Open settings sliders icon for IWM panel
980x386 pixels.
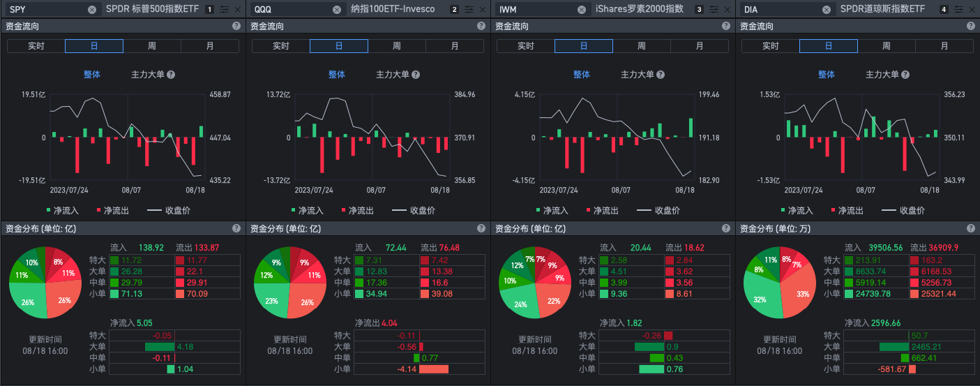click(714, 10)
